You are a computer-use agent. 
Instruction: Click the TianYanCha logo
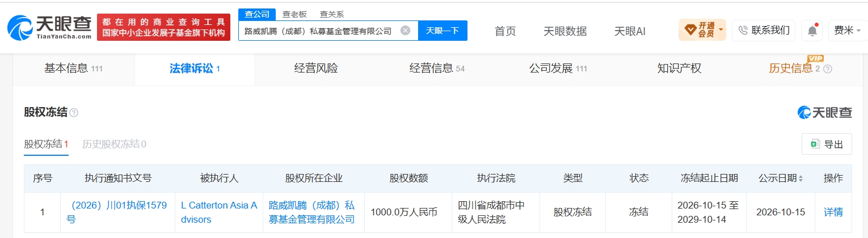[49, 27]
